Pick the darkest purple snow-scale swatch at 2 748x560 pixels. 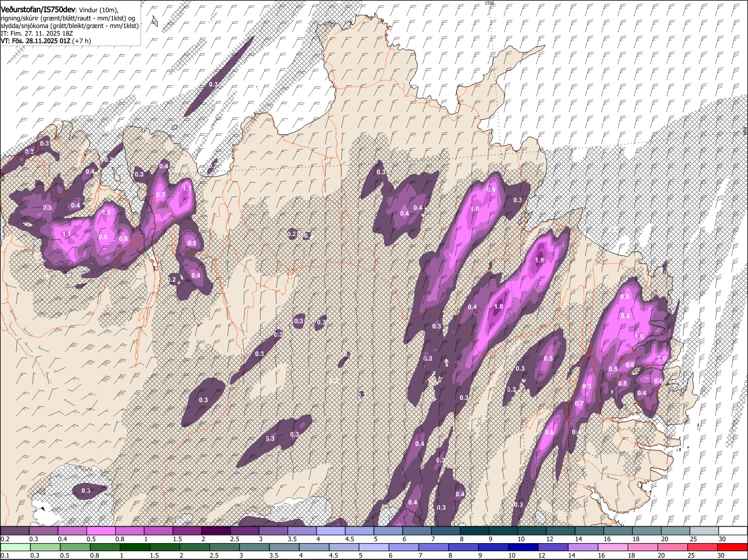coord(216,530)
